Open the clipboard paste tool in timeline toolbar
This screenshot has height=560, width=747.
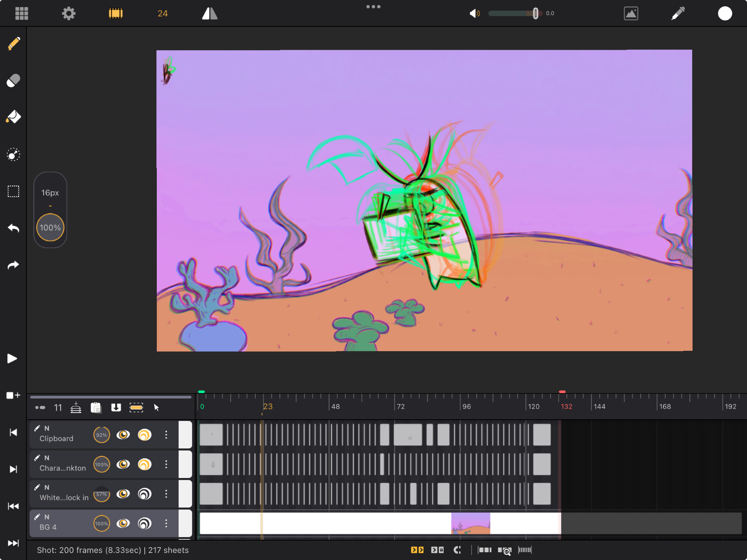click(96, 408)
